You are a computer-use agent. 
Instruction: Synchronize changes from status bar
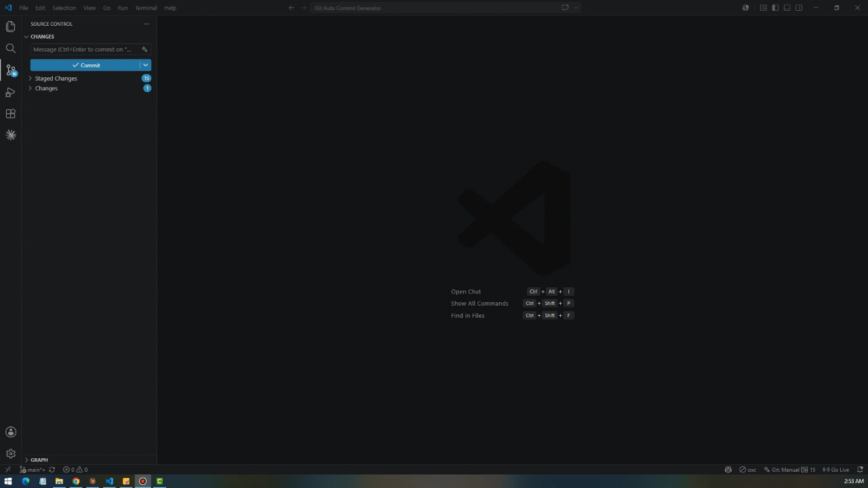click(52, 470)
